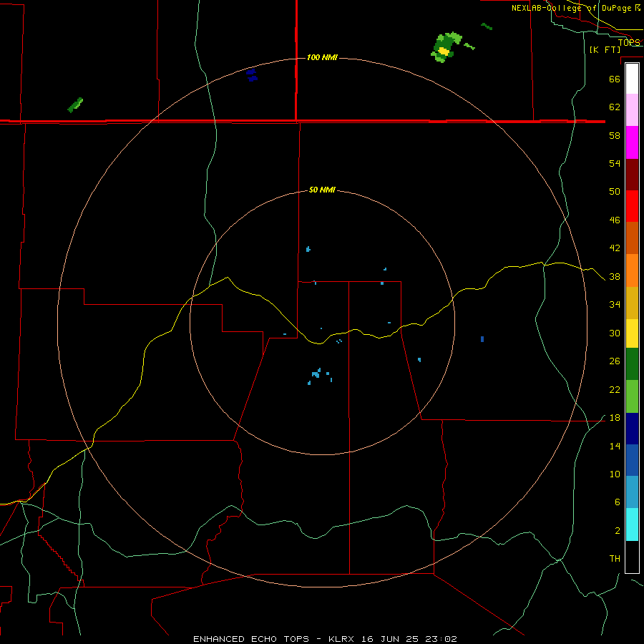Click the '23:02' timestamp
644x644 pixels.
click(441, 639)
